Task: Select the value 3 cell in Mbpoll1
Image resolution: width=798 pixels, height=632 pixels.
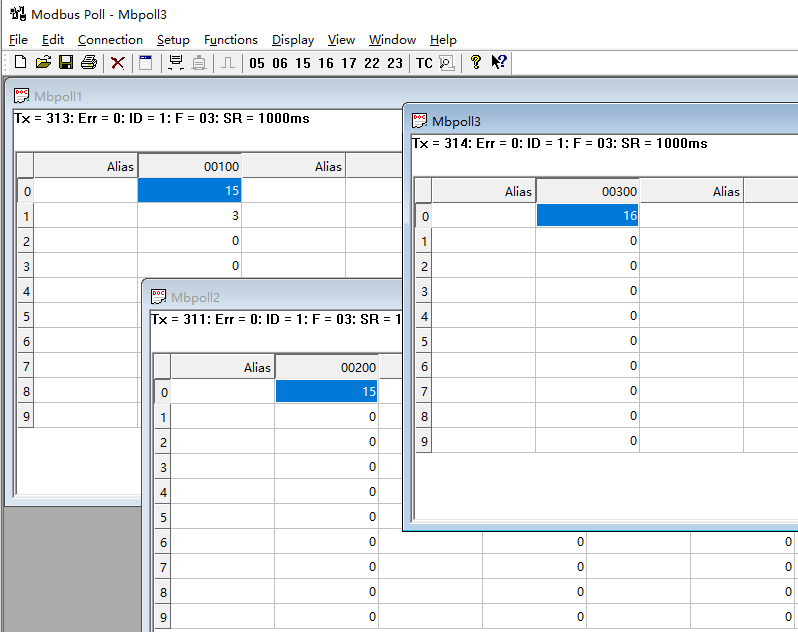Action: (189, 215)
